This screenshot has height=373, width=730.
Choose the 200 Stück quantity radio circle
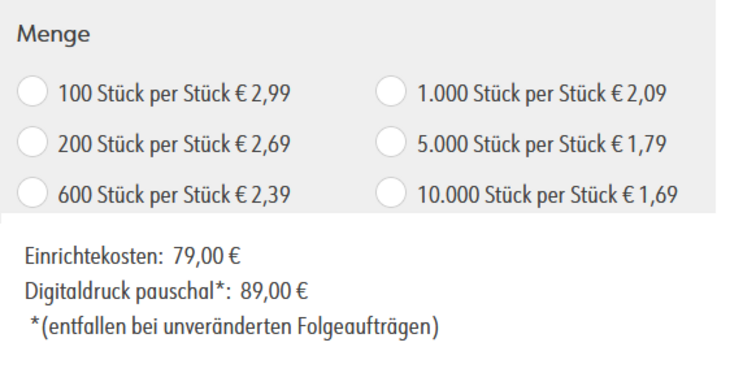click(32, 142)
